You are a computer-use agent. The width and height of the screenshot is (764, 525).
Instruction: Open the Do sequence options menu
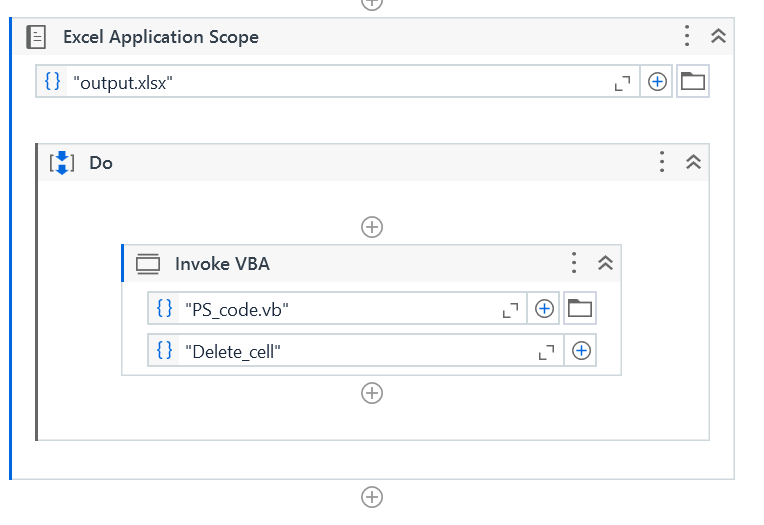[x=662, y=162]
